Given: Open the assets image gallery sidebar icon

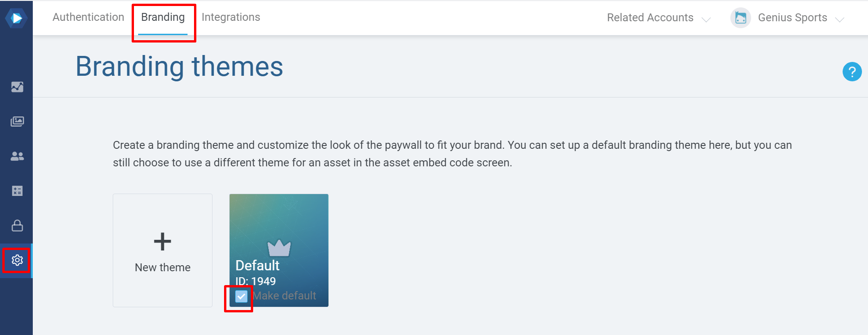Looking at the screenshot, I should (x=17, y=122).
